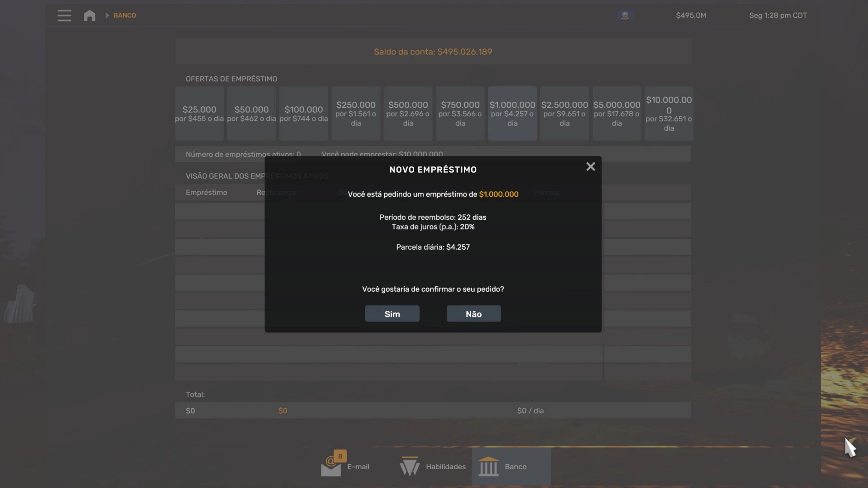Decline the loan with Não
This screenshot has height=488, width=868.
[474, 313]
